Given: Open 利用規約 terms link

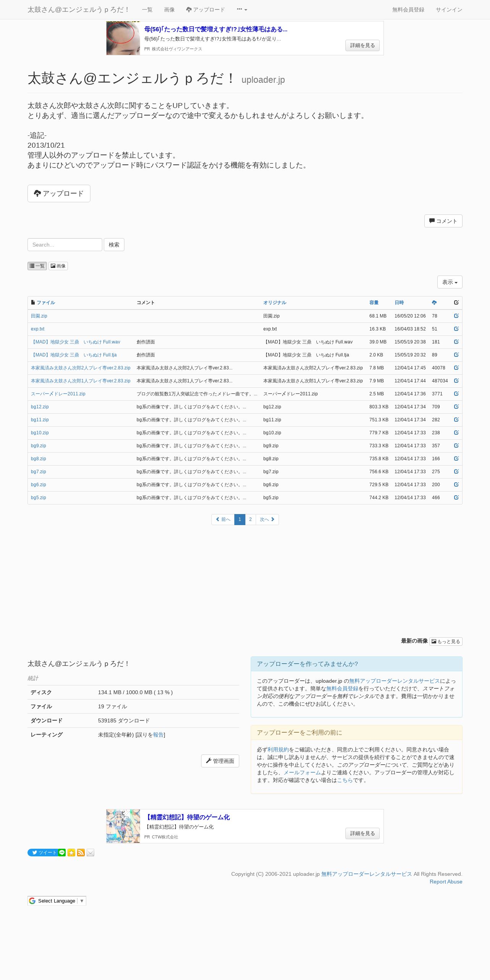Looking at the screenshot, I should point(278,750).
